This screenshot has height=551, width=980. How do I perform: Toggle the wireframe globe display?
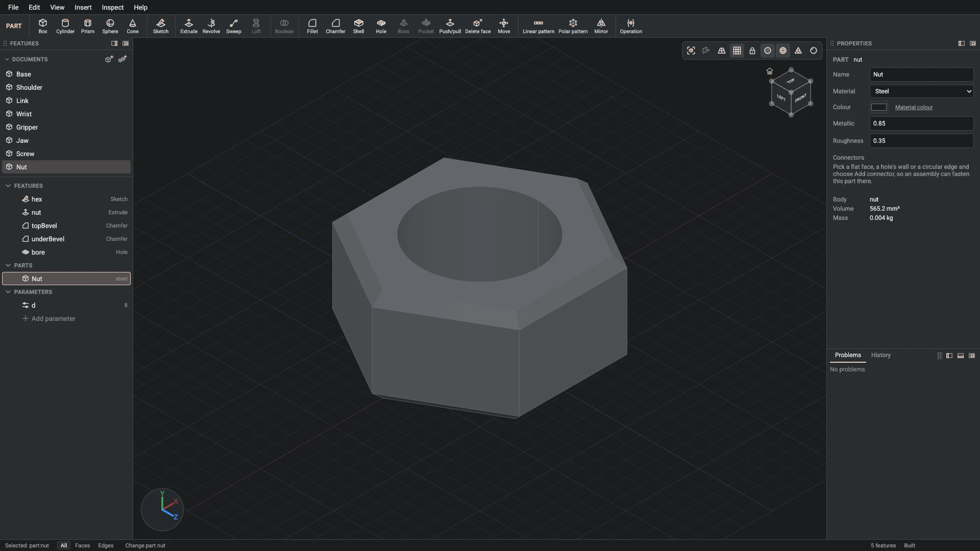tap(783, 51)
